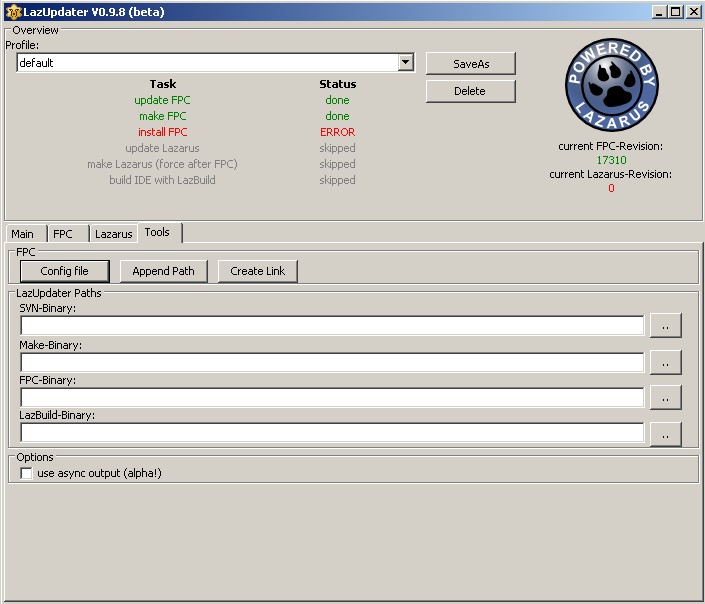The width and height of the screenshot is (705, 604).
Task: Click the LazUpdater title bar app icon
Action: 13,12
